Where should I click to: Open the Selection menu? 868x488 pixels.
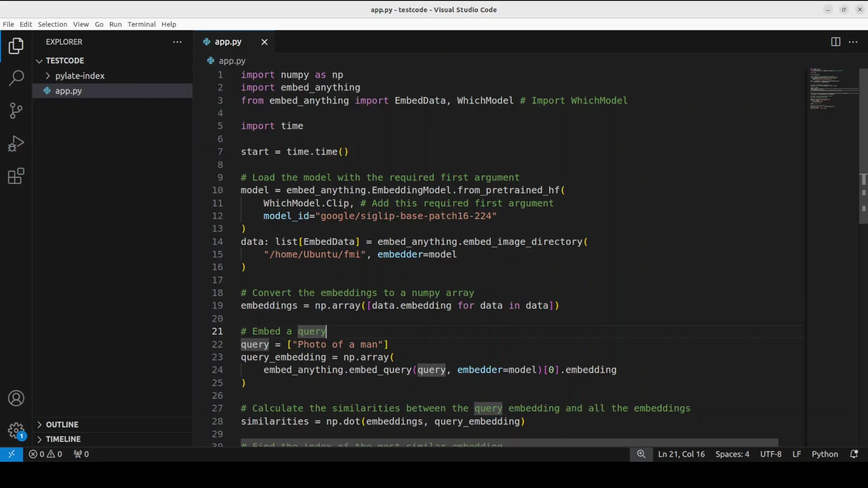[52, 24]
